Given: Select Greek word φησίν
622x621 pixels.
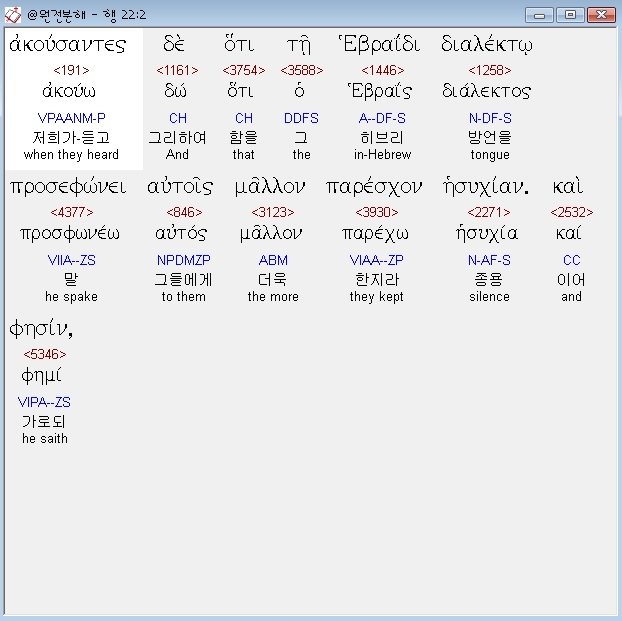Looking at the screenshot, I should point(41,329).
